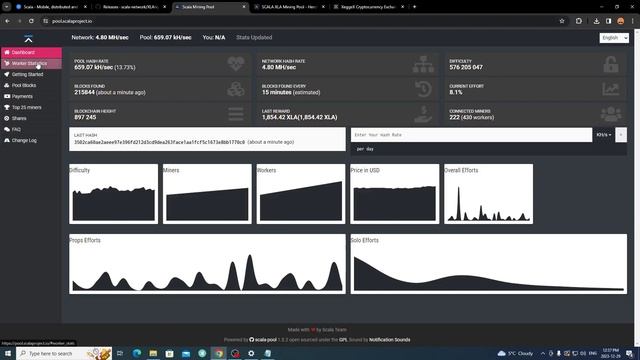640x360 pixels.
Task: Toggle the browser side panel
Action: click(x=608, y=21)
